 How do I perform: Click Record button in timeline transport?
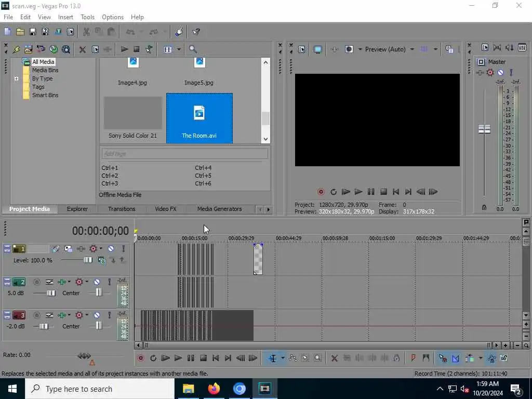pos(140,358)
